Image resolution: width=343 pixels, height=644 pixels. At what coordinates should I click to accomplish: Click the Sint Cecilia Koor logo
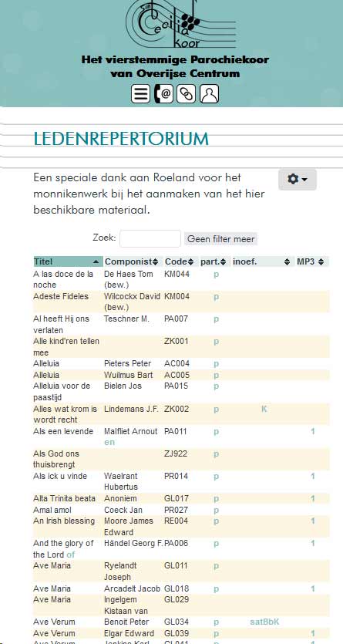click(x=180, y=24)
